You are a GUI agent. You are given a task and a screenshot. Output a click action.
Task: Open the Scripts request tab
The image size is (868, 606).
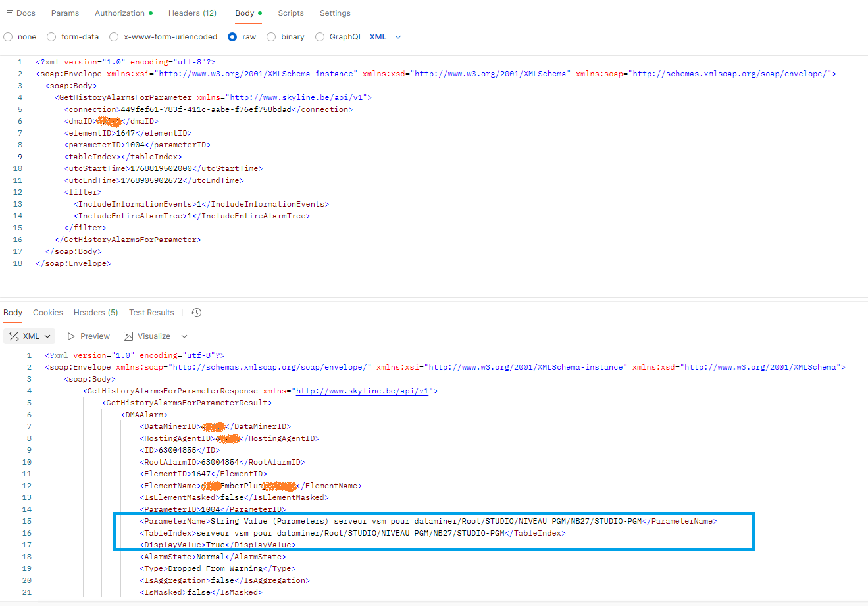click(x=290, y=13)
